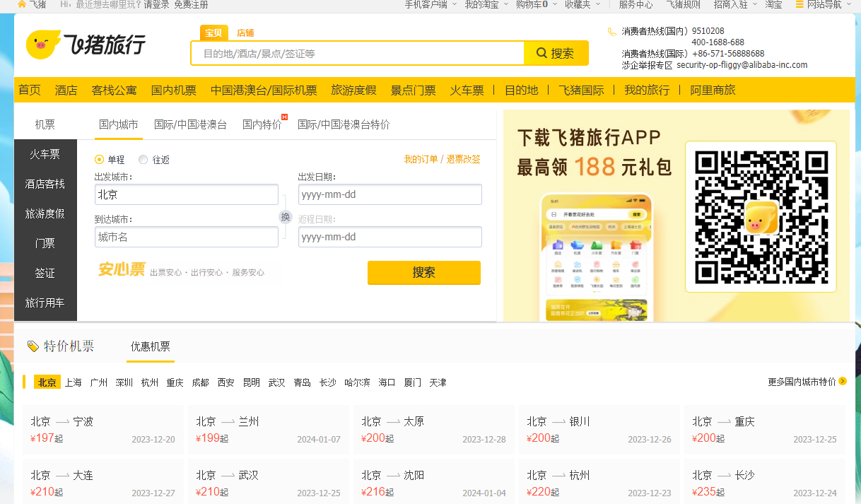Swap cities with the 换 button
Viewport: 861px width, 504px height.
[286, 217]
